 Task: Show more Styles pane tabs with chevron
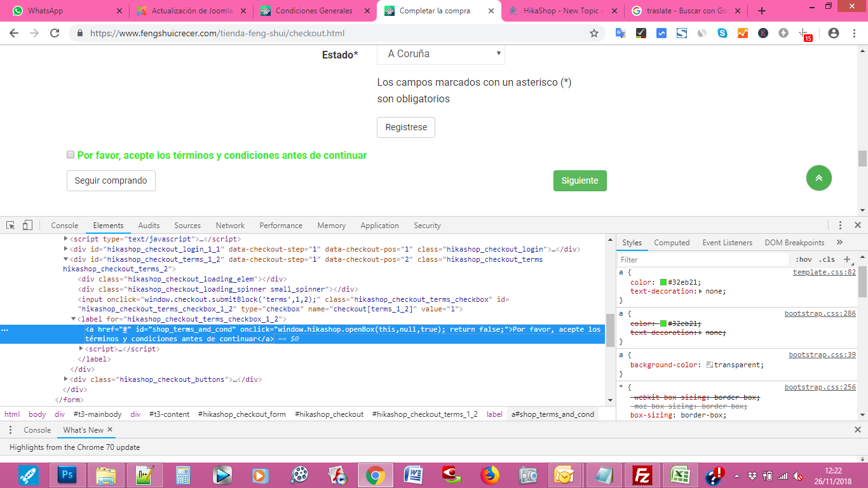839,242
